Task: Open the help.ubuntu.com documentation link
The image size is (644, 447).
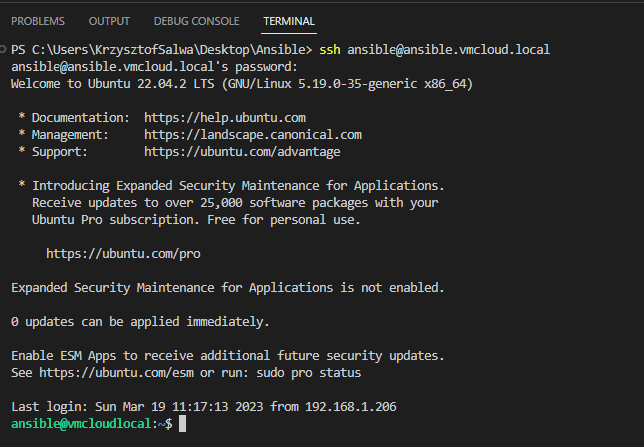Action: coord(224,118)
